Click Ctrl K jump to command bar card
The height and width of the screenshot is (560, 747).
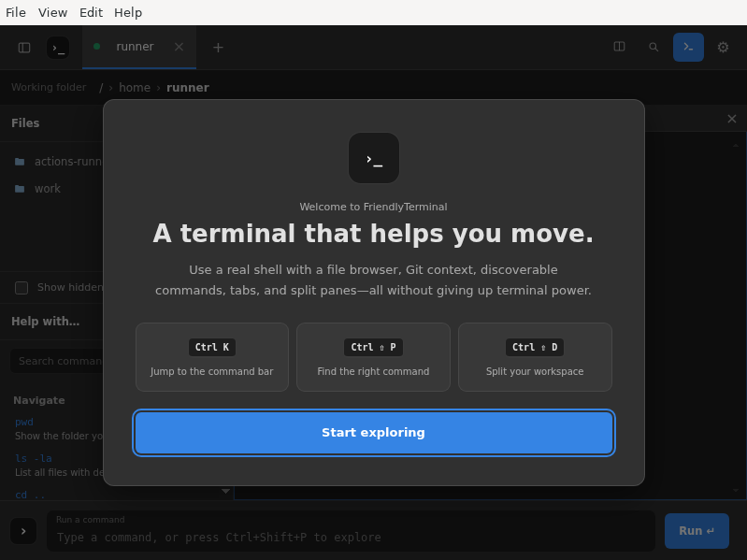[x=212, y=357]
